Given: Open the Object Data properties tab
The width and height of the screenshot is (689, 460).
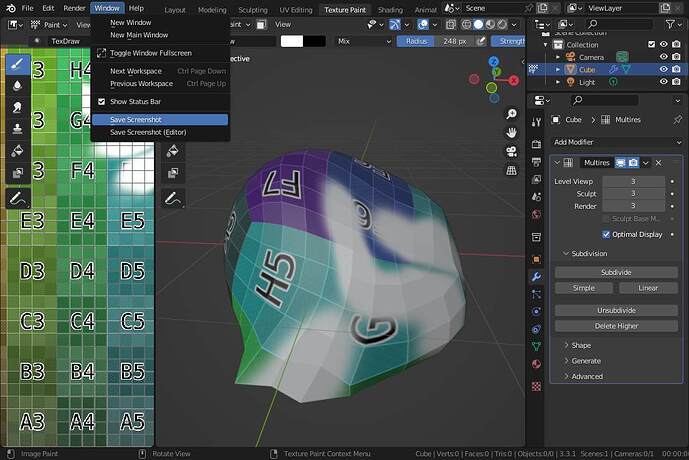Looking at the screenshot, I should click(536, 347).
